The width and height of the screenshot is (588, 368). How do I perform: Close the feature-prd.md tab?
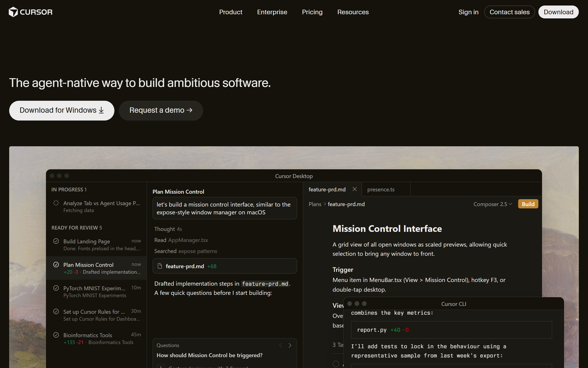354,189
